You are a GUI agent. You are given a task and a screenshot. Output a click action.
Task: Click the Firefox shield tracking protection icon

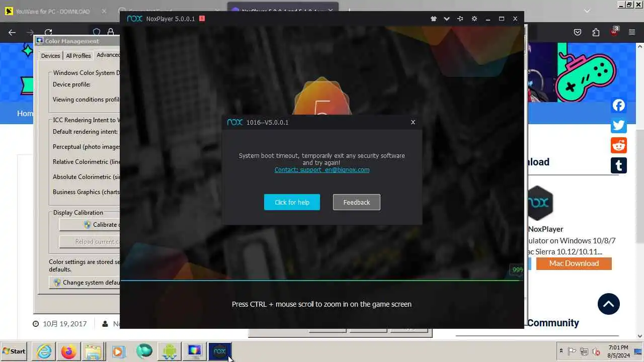(97, 32)
